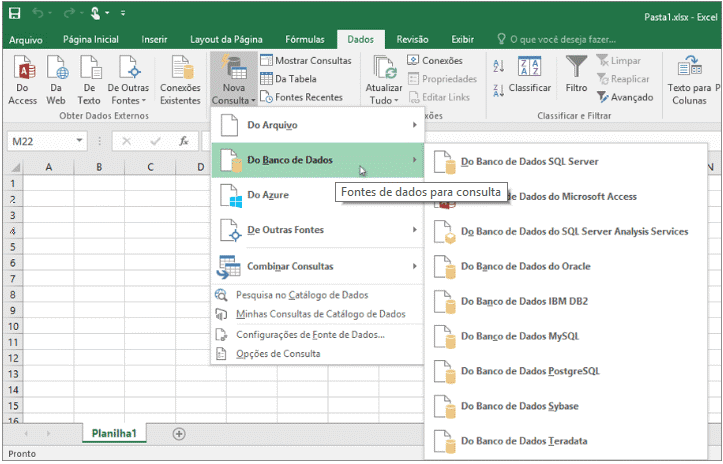Click the Select All corner triangle

coord(14,167)
